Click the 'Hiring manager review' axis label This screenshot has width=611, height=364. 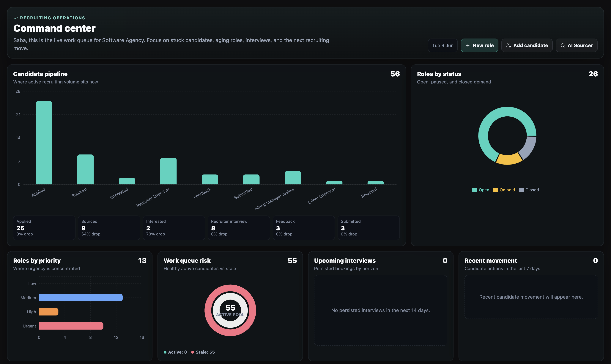pyautogui.click(x=274, y=199)
